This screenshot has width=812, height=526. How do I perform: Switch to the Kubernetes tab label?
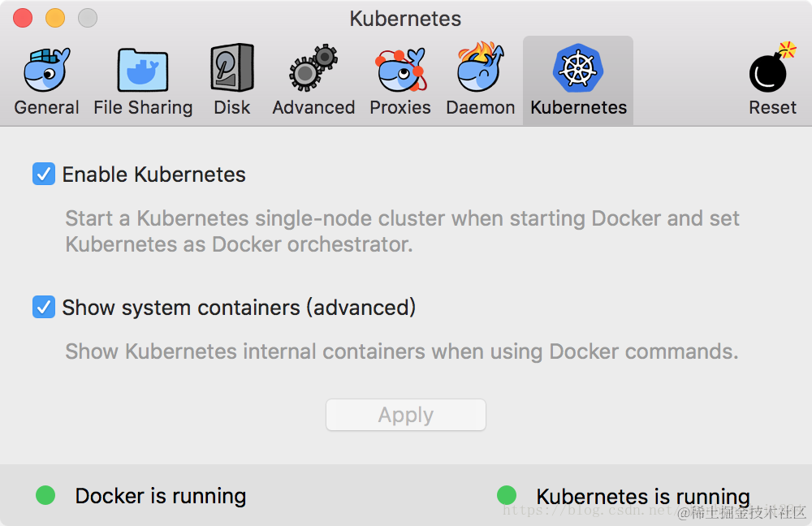point(578,108)
